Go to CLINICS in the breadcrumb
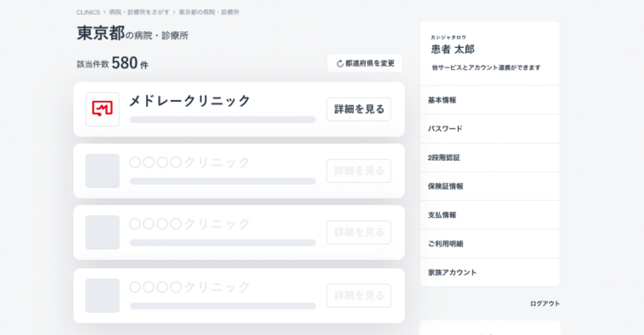 (x=88, y=13)
